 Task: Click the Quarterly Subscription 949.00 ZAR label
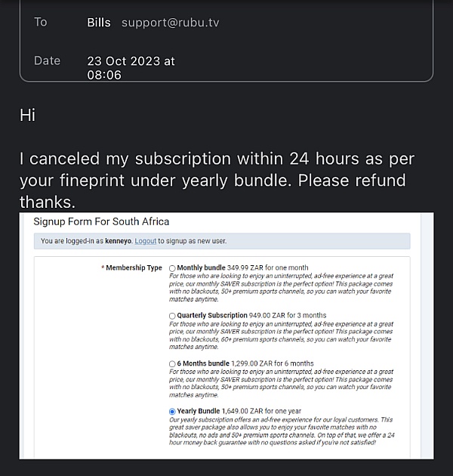pyautogui.click(x=251, y=315)
